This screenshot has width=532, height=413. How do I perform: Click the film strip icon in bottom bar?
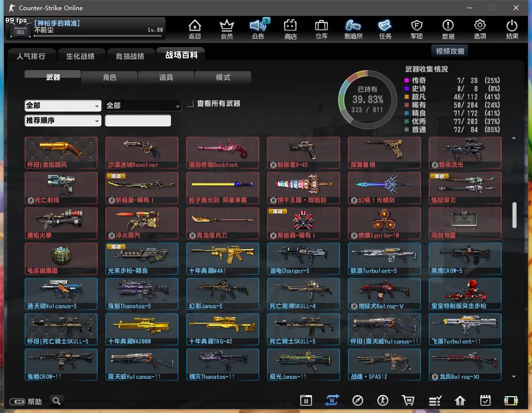click(511, 401)
